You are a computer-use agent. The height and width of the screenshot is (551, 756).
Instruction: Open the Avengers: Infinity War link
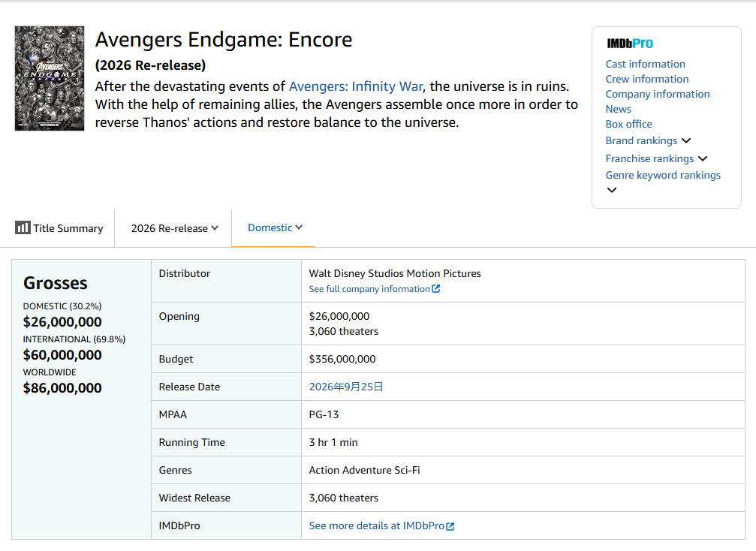point(356,86)
